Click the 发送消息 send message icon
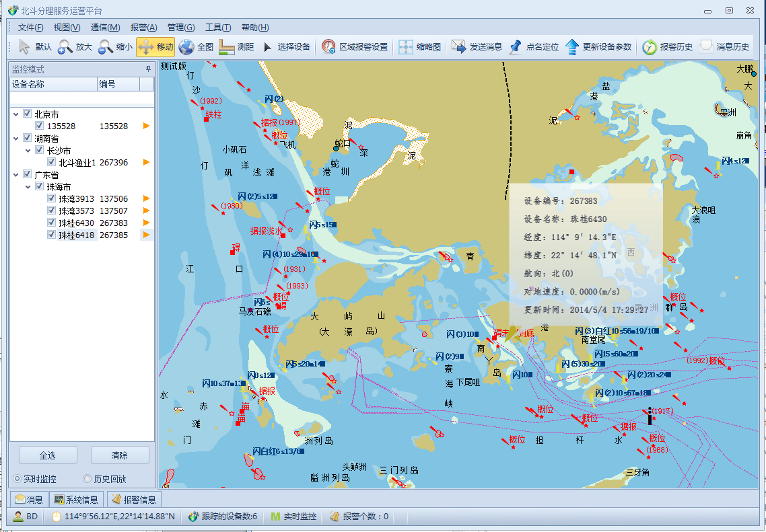Image resolution: width=766 pixels, height=532 pixels. coord(477,47)
